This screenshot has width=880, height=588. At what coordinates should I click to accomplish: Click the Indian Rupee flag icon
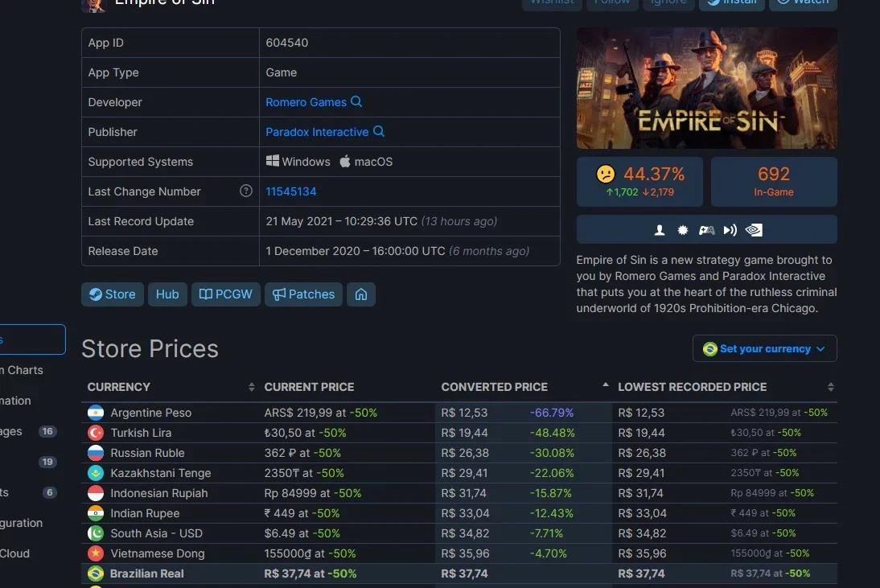point(96,513)
